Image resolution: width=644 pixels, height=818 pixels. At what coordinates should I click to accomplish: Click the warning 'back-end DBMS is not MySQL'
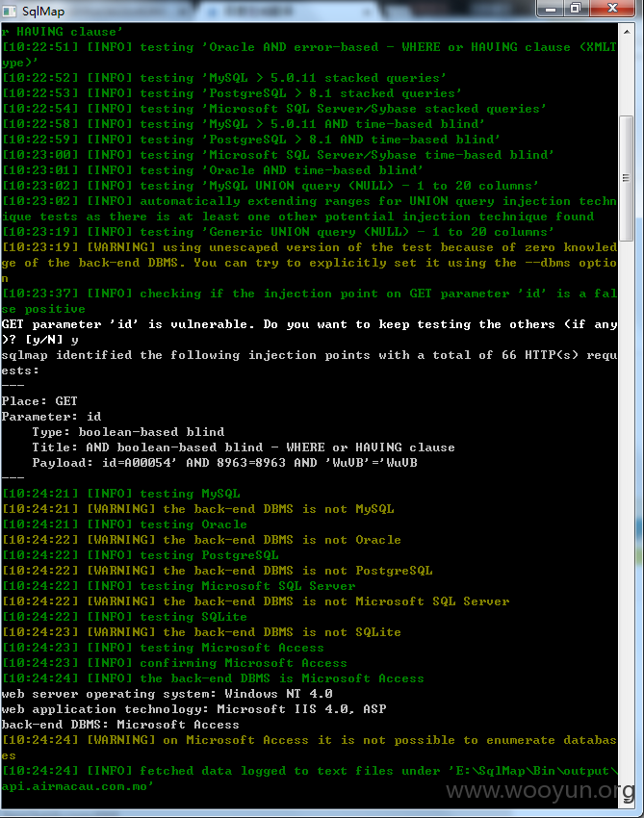(x=197, y=509)
